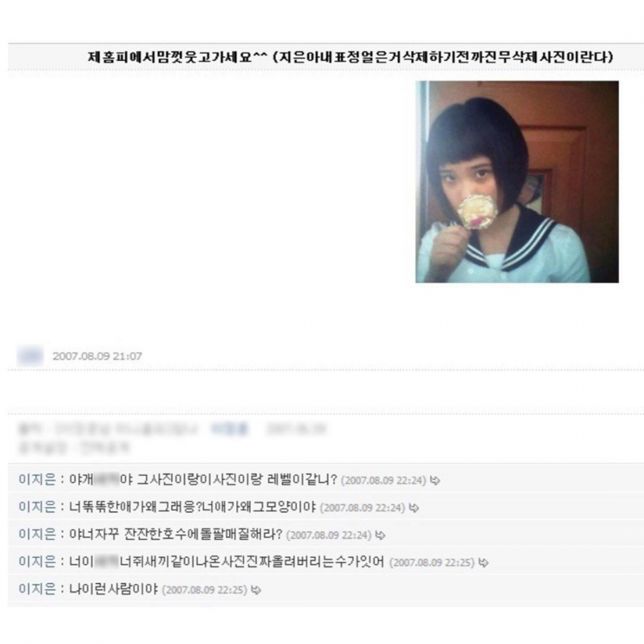Open 이지은 profile on the 잔잔한호수 comment
Screen dimensions: 644x644
click(37, 534)
